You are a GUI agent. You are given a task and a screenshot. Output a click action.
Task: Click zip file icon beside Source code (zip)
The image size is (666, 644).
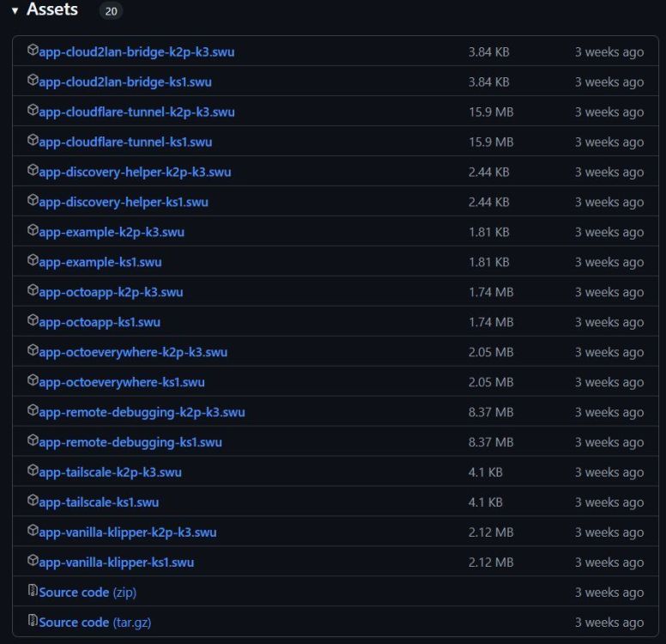tap(33, 591)
